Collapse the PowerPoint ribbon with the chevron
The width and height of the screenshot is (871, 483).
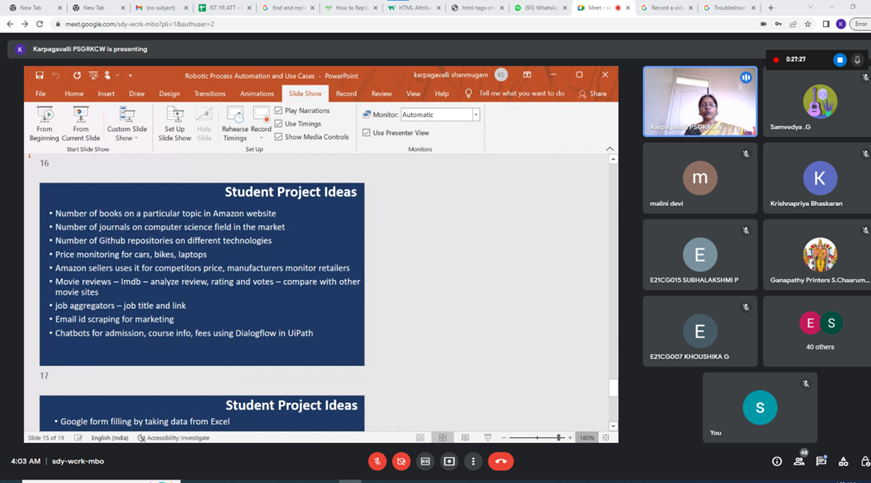[x=610, y=149]
